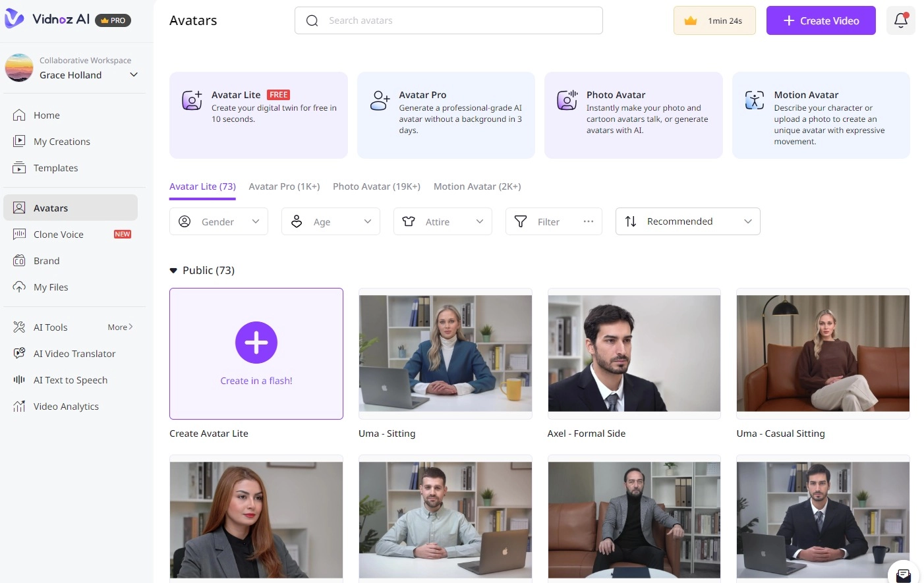Click the Create Video button
The width and height of the screenshot is (924, 583).
[x=821, y=20]
